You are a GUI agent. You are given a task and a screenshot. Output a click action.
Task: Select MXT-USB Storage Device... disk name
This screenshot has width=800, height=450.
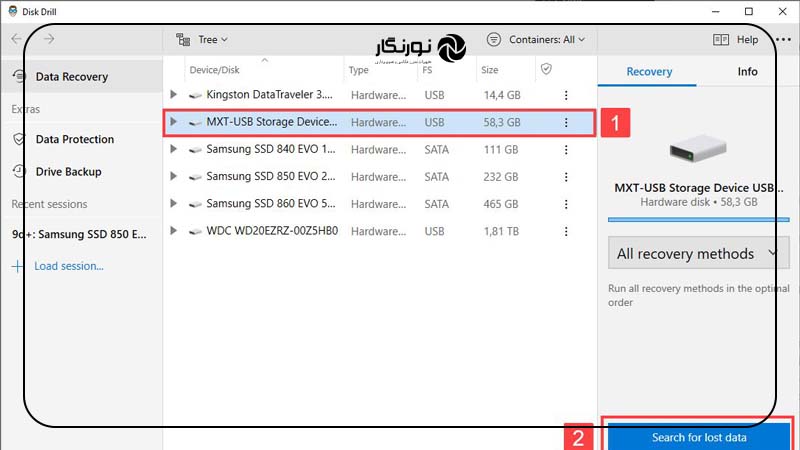271,121
